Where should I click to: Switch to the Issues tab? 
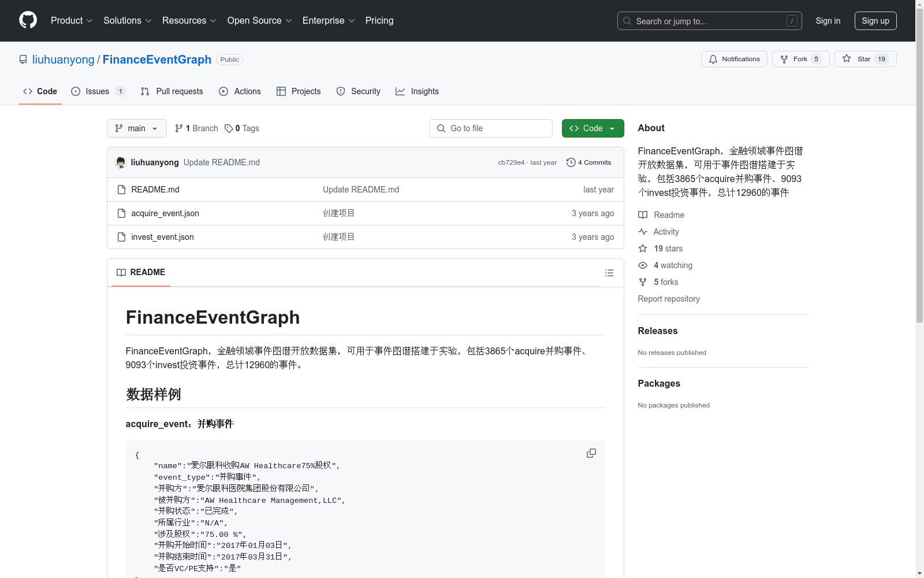tap(98, 91)
